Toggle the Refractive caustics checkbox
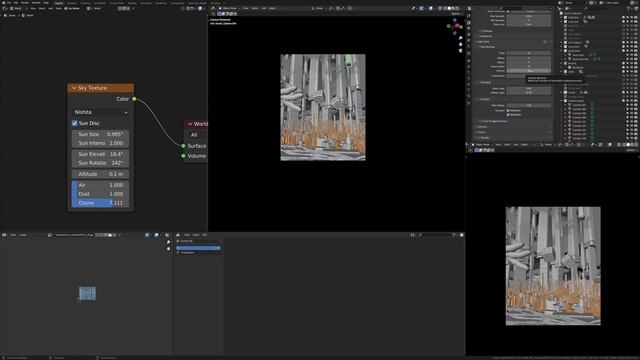640x360 pixels. [x=508, y=115]
